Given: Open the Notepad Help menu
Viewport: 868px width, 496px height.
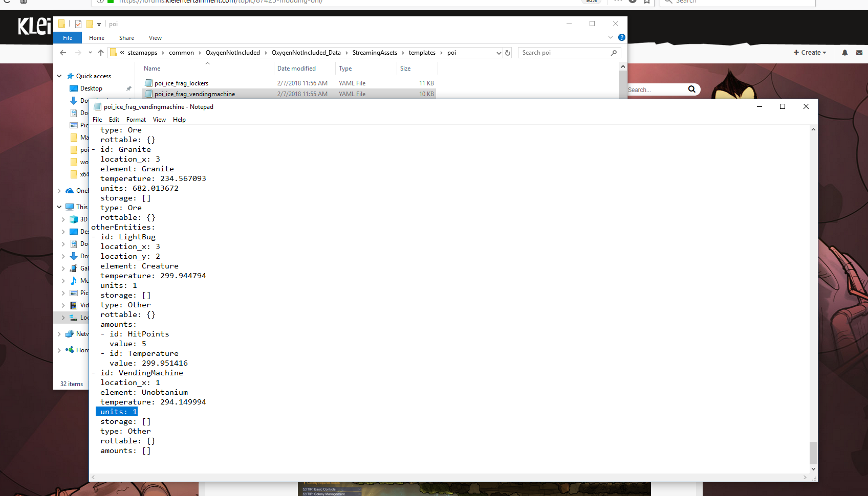Looking at the screenshot, I should [179, 120].
